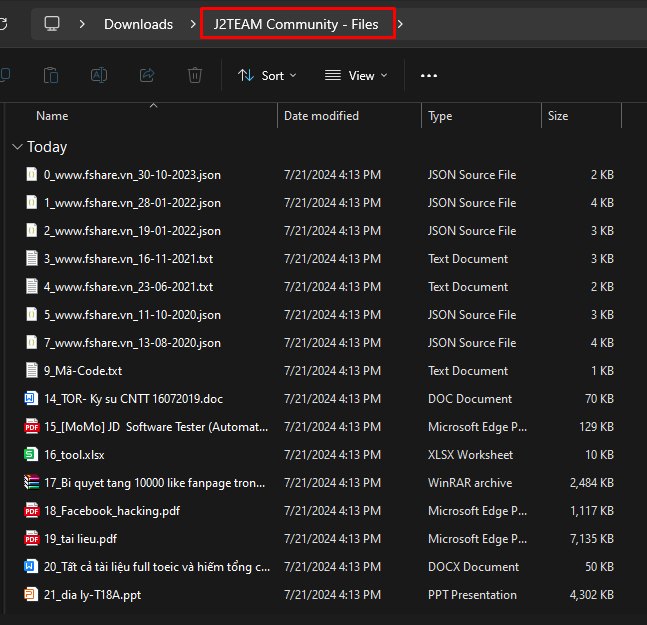647x625 pixels.
Task: Click the DOC Document type cell
Action: 470,399
